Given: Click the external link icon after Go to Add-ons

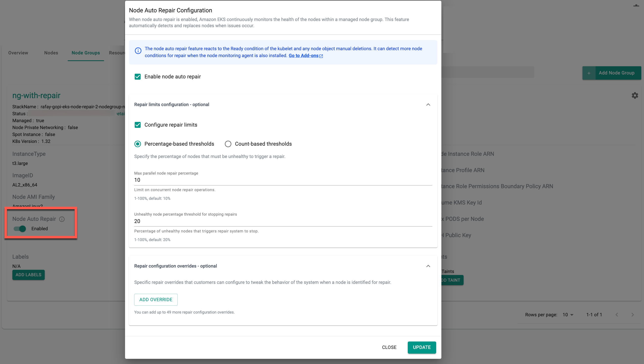Looking at the screenshot, I should pos(321,56).
